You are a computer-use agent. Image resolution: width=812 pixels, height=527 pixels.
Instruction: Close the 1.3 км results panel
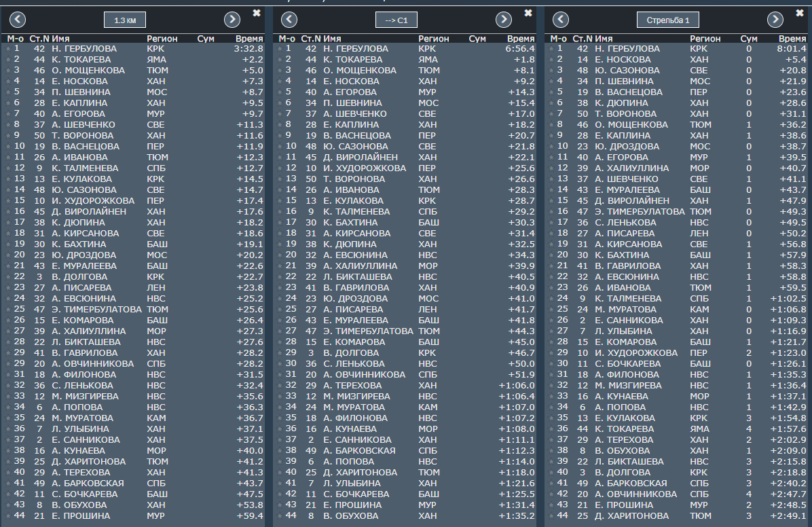[257, 13]
